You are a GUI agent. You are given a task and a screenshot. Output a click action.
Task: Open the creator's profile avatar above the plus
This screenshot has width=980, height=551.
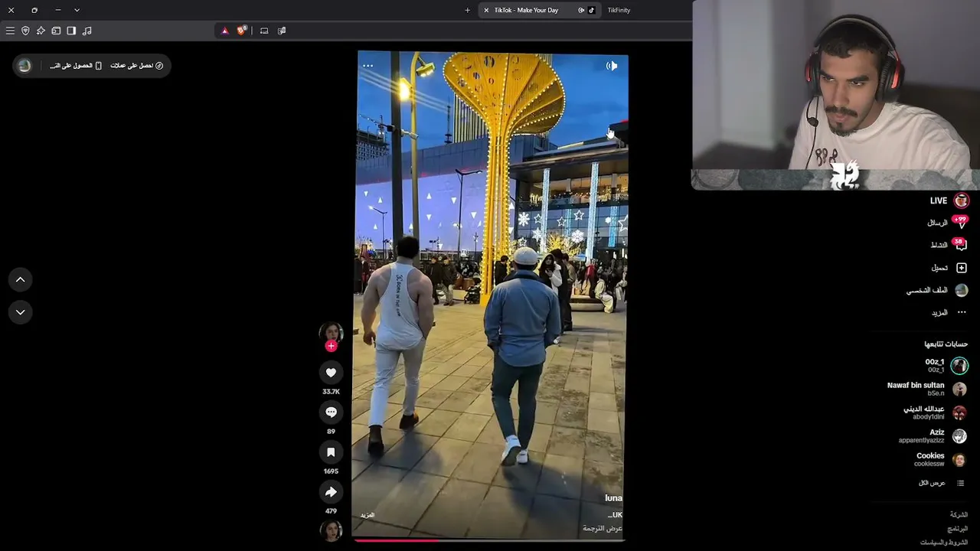pyautogui.click(x=331, y=332)
